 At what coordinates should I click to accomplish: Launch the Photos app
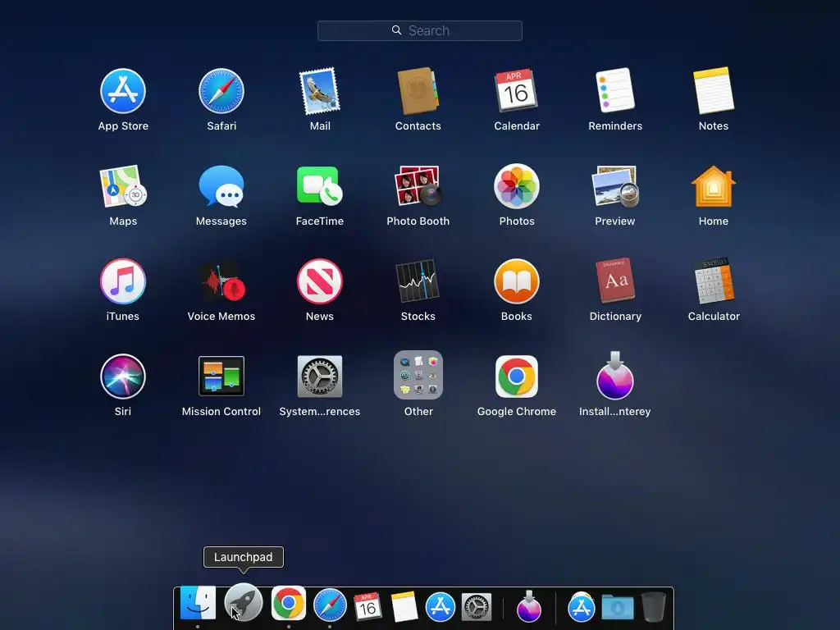517,186
